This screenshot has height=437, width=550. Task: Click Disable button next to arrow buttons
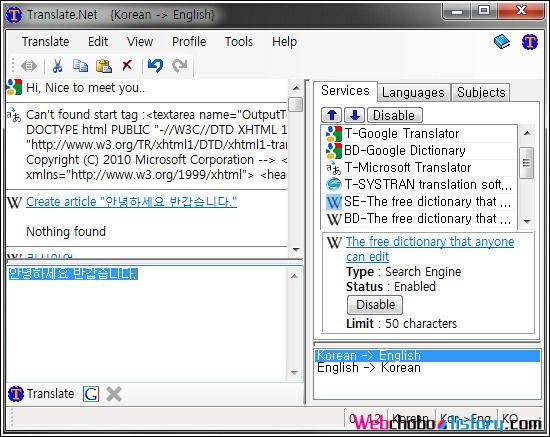[394, 115]
